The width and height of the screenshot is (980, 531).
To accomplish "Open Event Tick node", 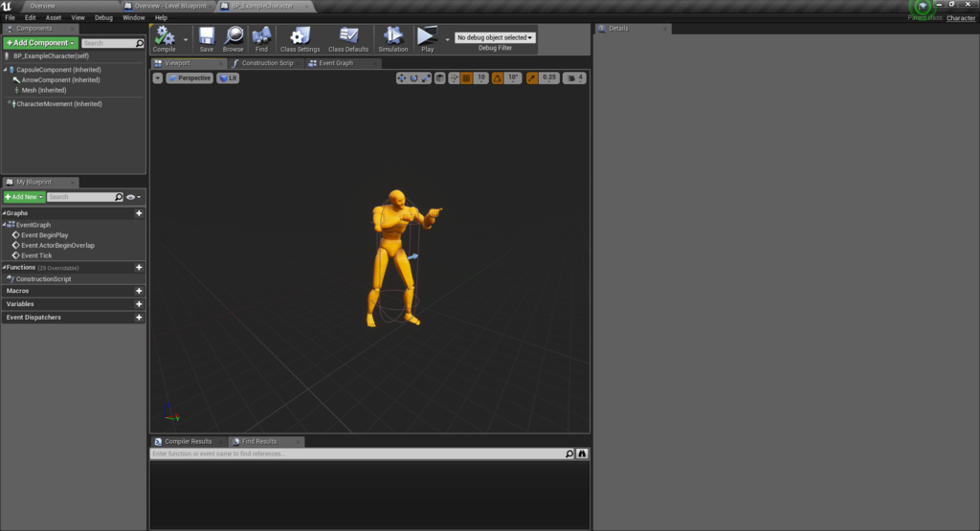I will [36, 255].
